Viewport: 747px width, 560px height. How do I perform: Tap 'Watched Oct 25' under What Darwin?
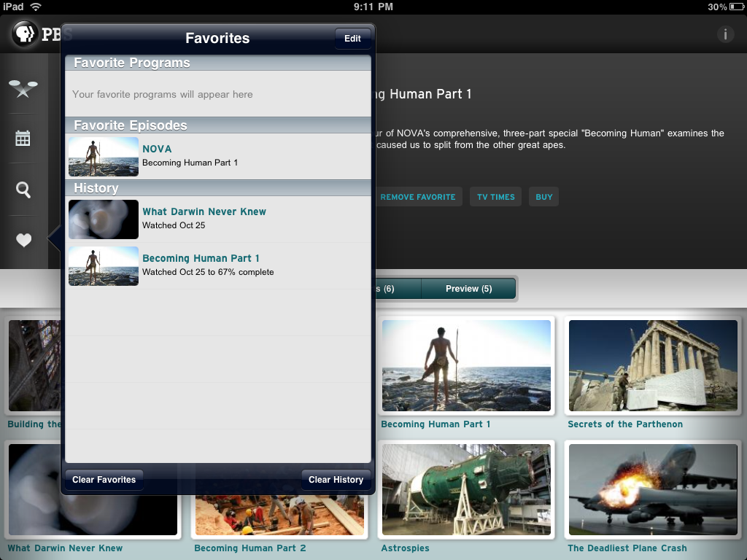[x=174, y=225]
